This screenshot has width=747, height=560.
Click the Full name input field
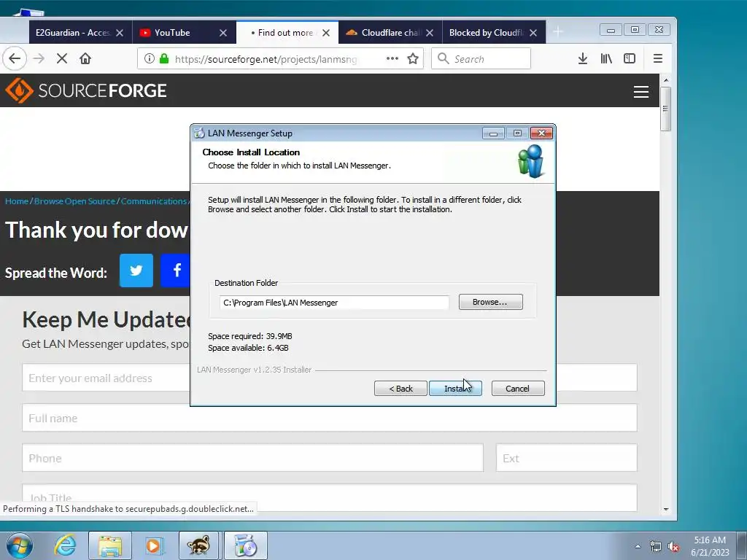point(330,418)
